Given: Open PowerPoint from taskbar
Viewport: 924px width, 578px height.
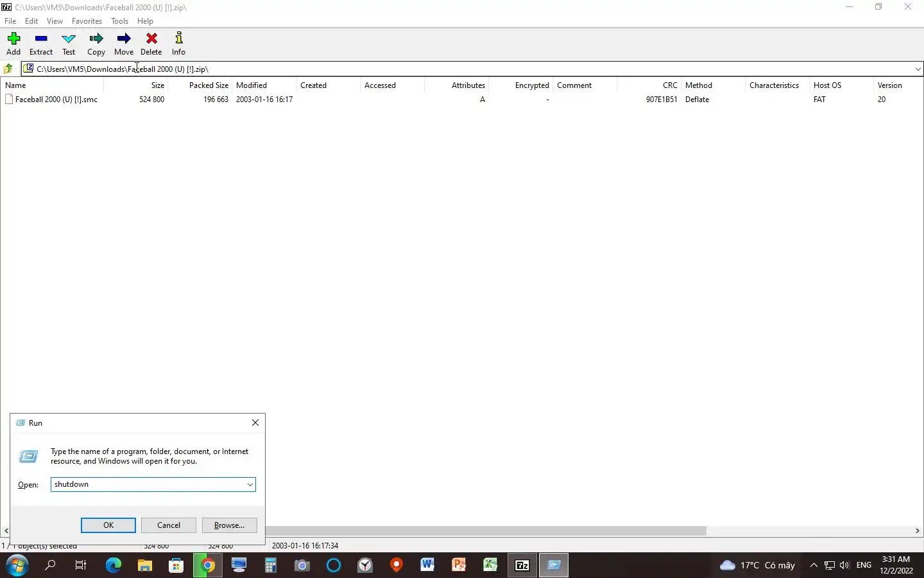Looking at the screenshot, I should [x=459, y=565].
